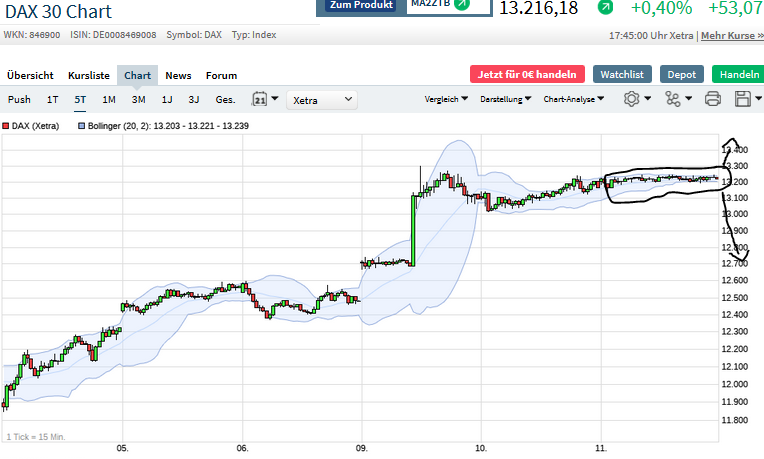764x459 pixels.
Task: Click the save floppy disk icon
Action: click(742, 99)
